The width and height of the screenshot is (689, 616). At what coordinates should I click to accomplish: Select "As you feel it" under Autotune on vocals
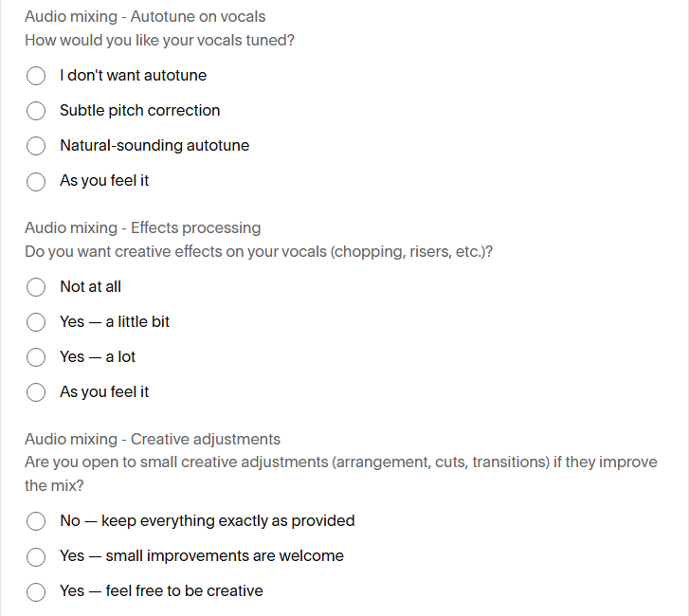(x=36, y=181)
